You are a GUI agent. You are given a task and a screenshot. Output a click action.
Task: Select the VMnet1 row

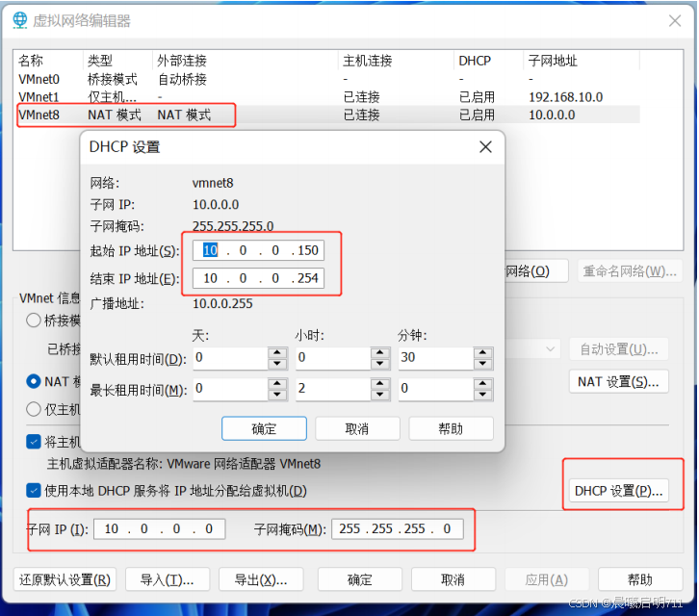point(327,96)
